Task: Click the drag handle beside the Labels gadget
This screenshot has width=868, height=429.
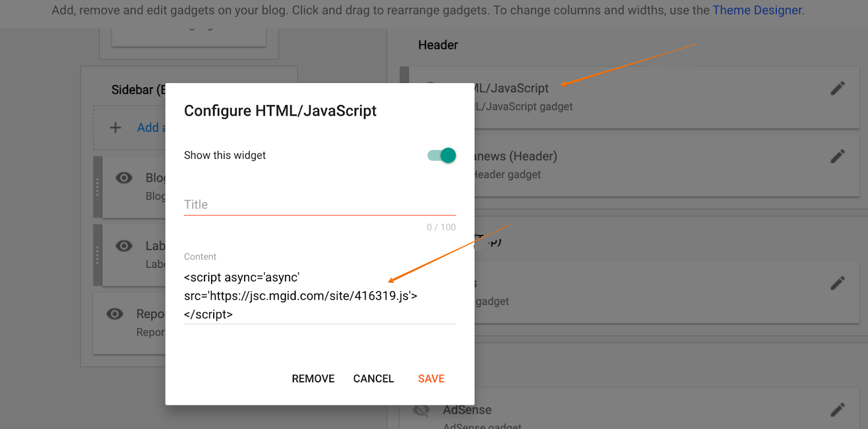Action: tap(98, 255)
